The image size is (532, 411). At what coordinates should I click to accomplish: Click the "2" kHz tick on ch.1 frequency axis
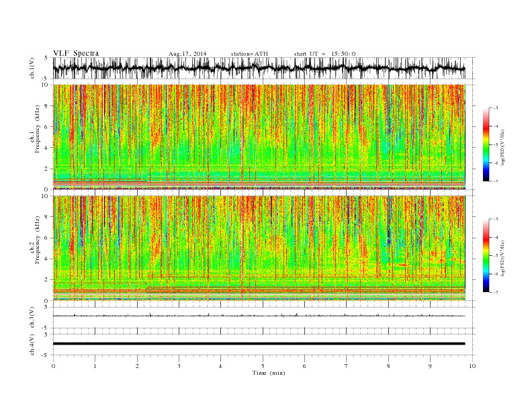(46, 169)
